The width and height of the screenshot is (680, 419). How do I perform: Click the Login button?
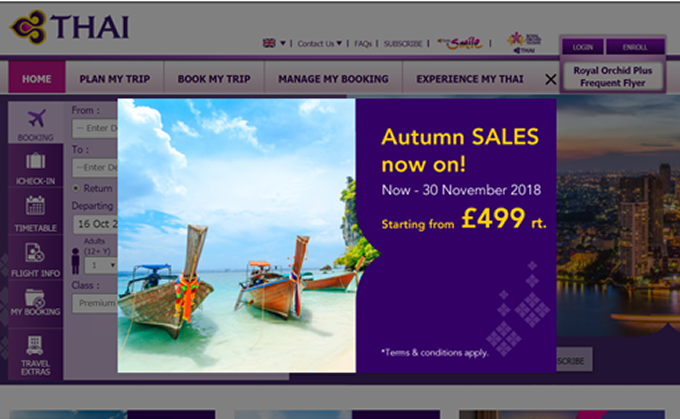click(x=582, y=47)
